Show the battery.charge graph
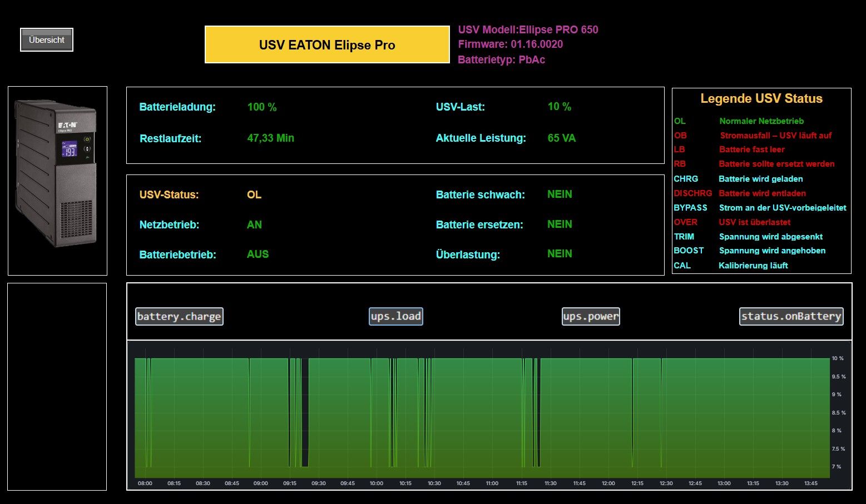866x504 pixels. 179,316
